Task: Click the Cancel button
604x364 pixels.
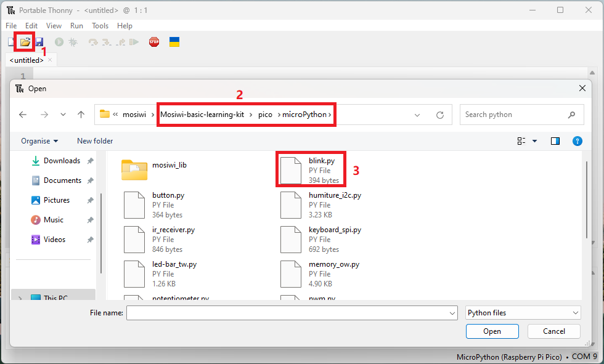Action: [554, 331]
